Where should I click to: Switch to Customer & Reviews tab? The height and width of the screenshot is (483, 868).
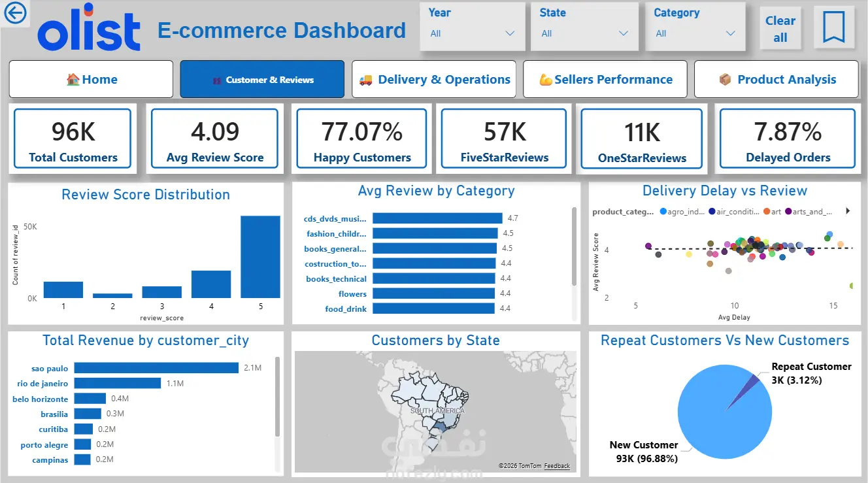[262, 79]
